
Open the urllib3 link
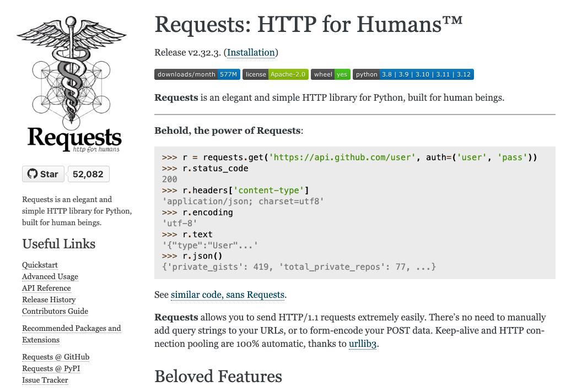point(363,345)
